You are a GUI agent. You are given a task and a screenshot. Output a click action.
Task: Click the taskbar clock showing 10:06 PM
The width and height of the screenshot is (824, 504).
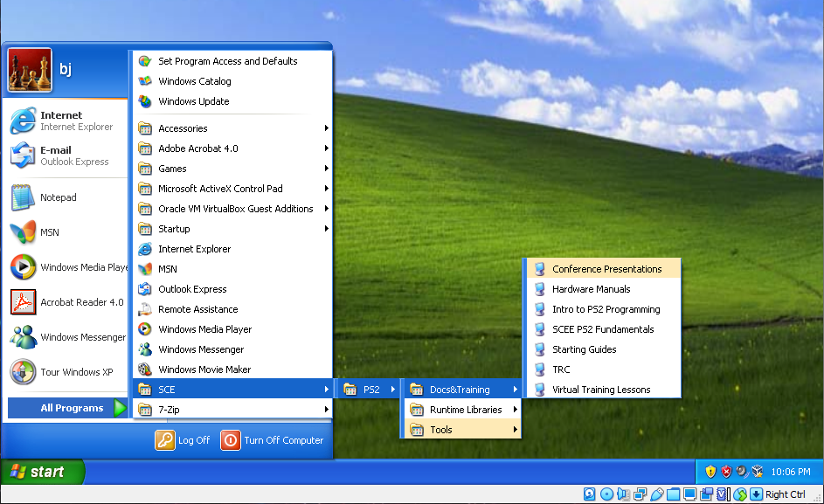coord(791,472)
